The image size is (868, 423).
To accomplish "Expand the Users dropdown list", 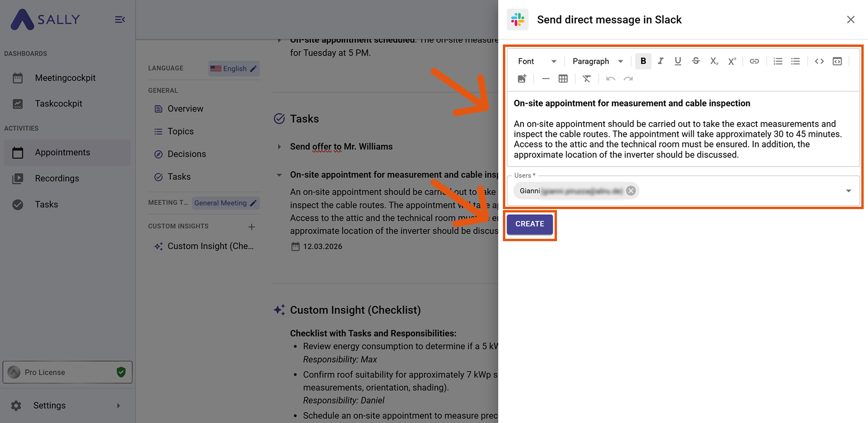I will click(x=848, y=191).
